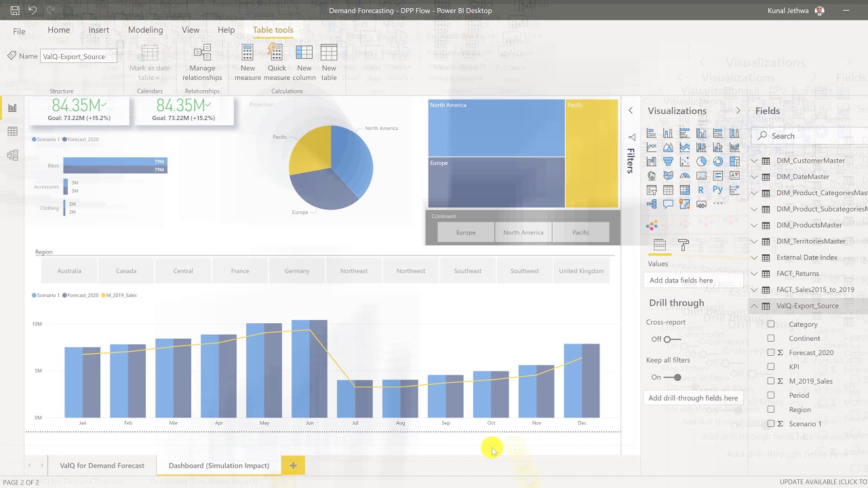Check the M_2019_Sales field checkbox
Screen dimensions: 868x488
tap(771, 381)
